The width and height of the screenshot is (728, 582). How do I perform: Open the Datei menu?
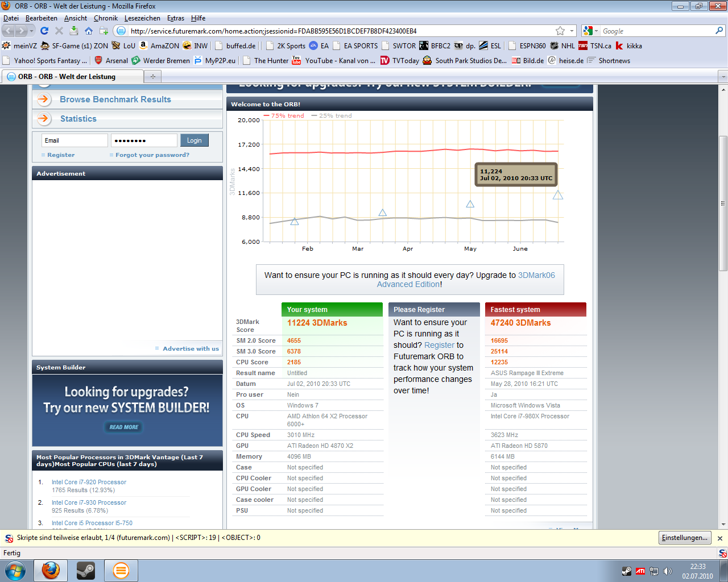11,18
